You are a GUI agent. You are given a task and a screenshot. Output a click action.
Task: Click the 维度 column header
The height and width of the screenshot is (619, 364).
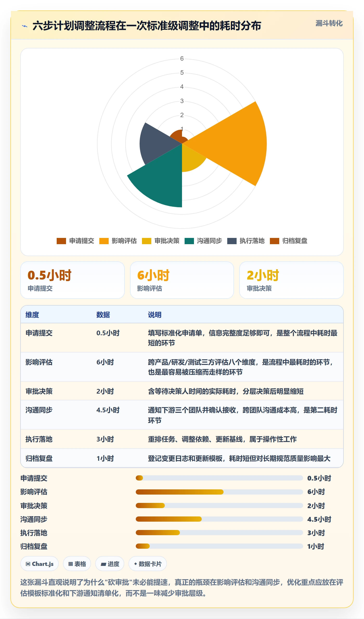click(32, 315)
